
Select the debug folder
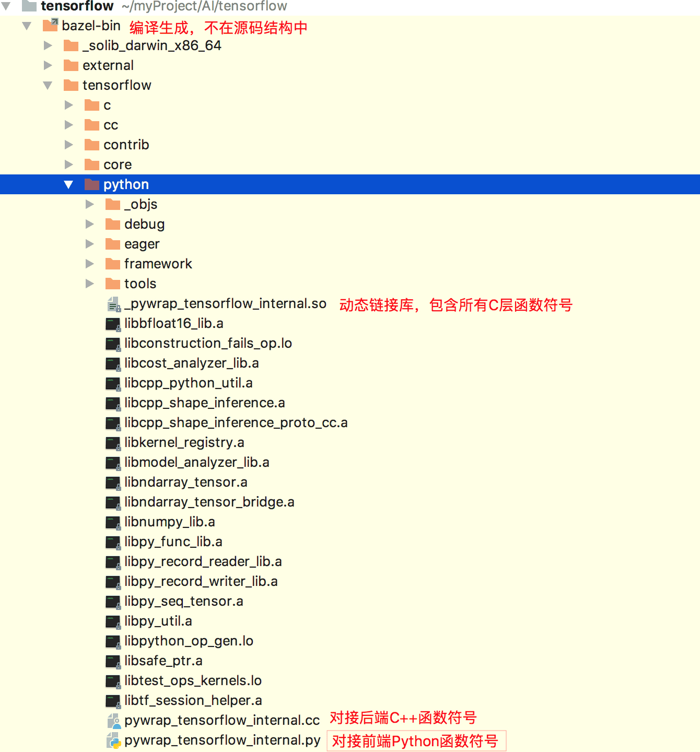[145, 224]
